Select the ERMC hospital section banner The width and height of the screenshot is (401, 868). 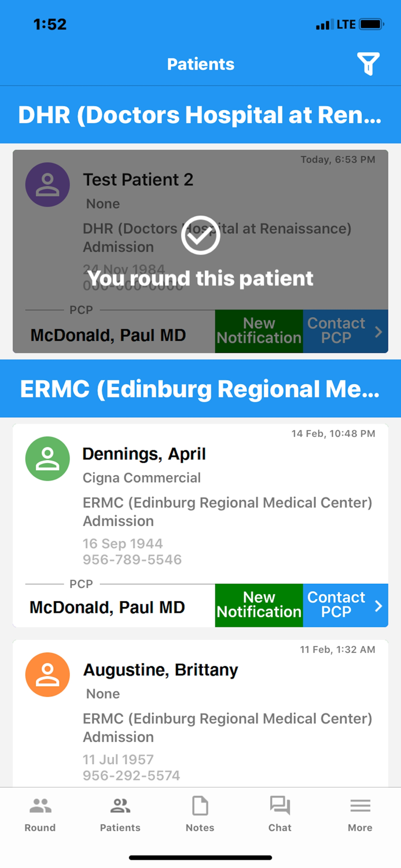(x=200, y=388)
